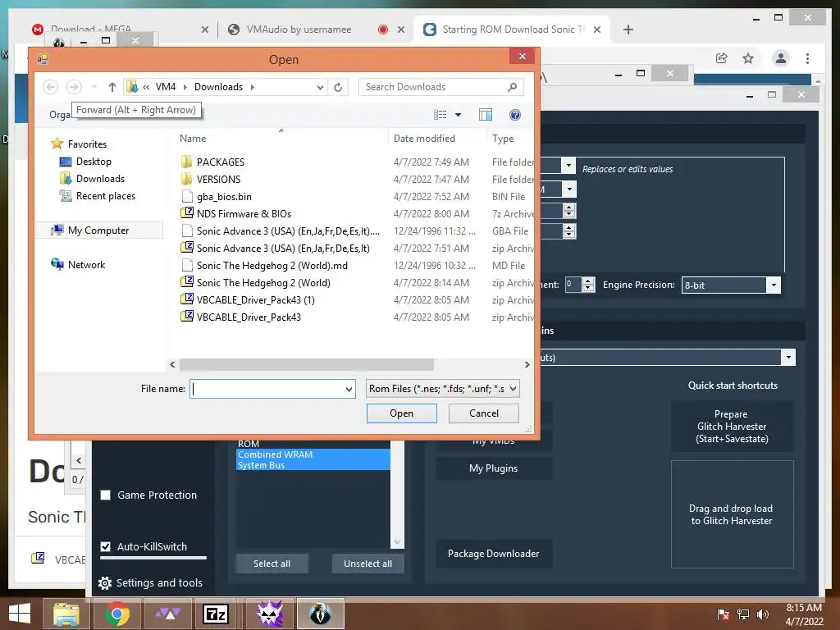Select System Bus in domain list
The height and width of the screenshot is (630, 840).
tap(313, 465)
